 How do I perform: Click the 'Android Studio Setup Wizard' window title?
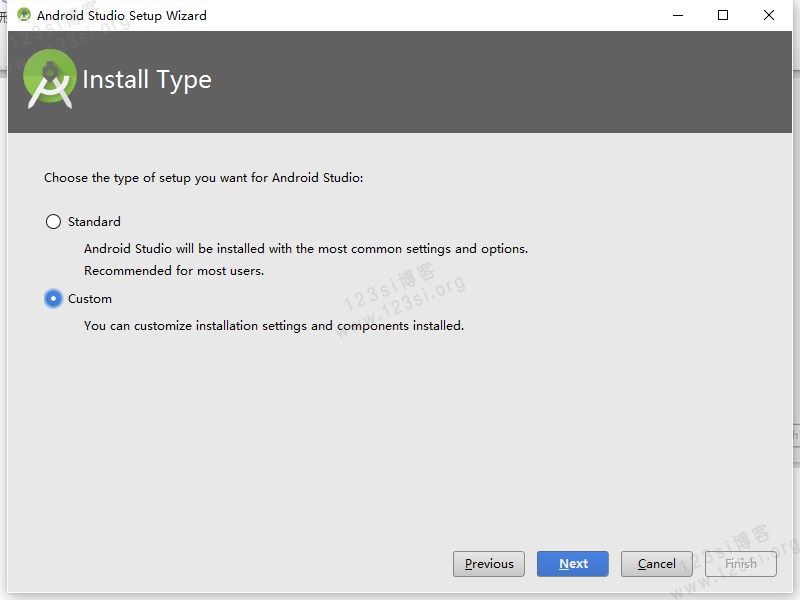(122, 16)
